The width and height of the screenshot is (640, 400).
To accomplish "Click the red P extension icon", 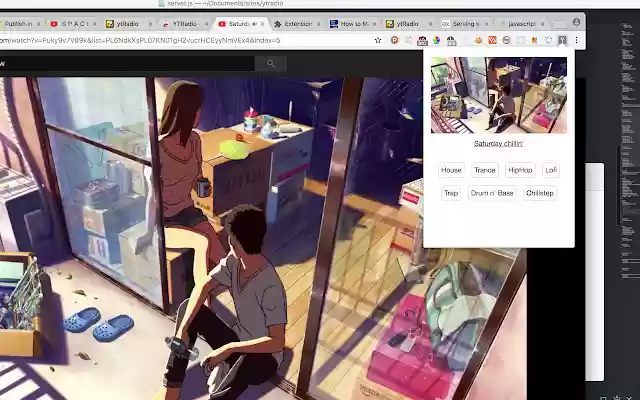I will (x=394, y=40).
